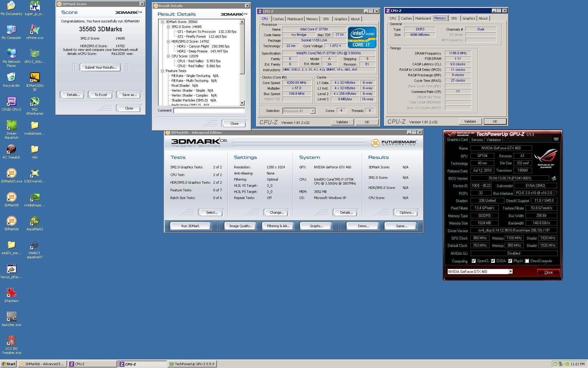Click Filtering & AA button
The image size is (588, 368).
[278, 226]
